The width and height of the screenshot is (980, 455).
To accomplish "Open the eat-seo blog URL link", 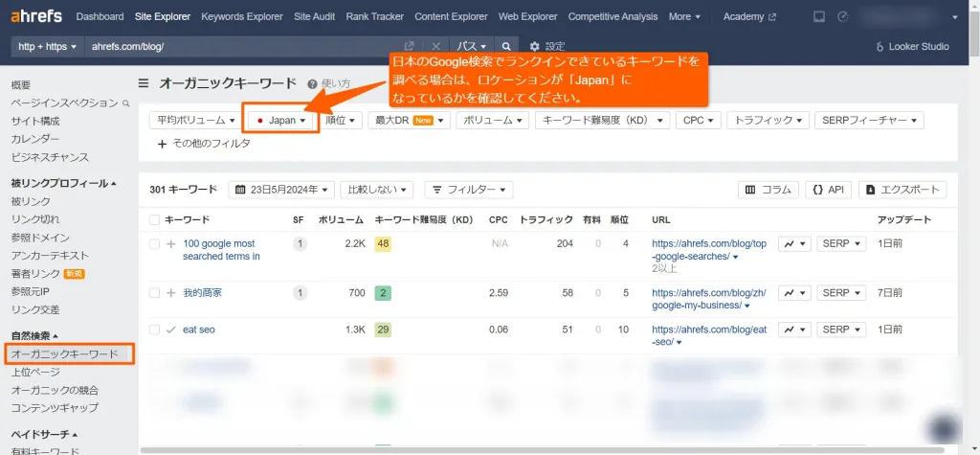I will [x=709, y=335].
